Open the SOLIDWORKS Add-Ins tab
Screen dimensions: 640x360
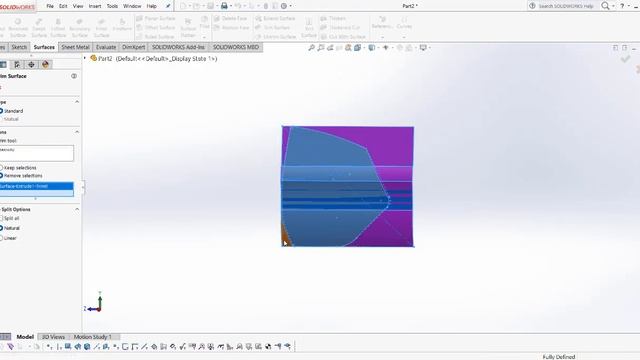[178, 47]
